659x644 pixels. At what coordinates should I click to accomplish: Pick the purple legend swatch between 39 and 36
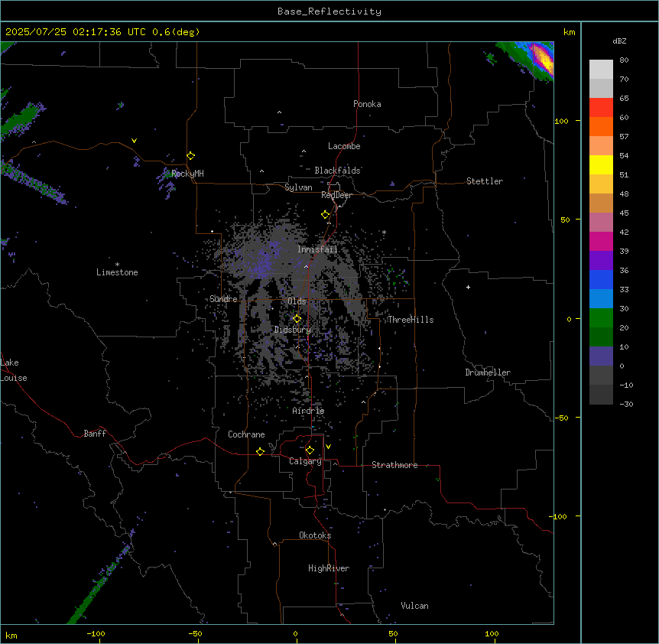click(601, 260)
